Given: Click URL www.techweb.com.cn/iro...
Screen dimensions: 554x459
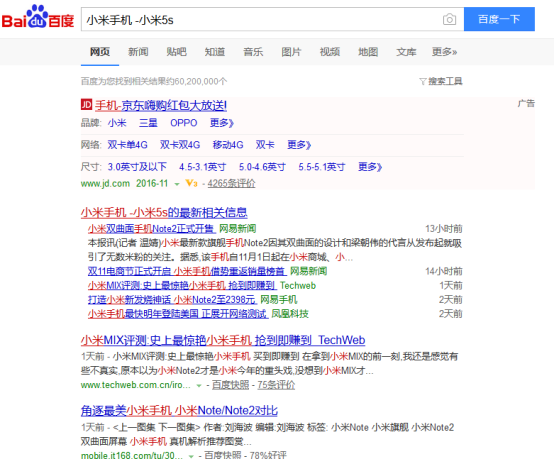Looking at the screenshot, I should (x=136, y=385).
